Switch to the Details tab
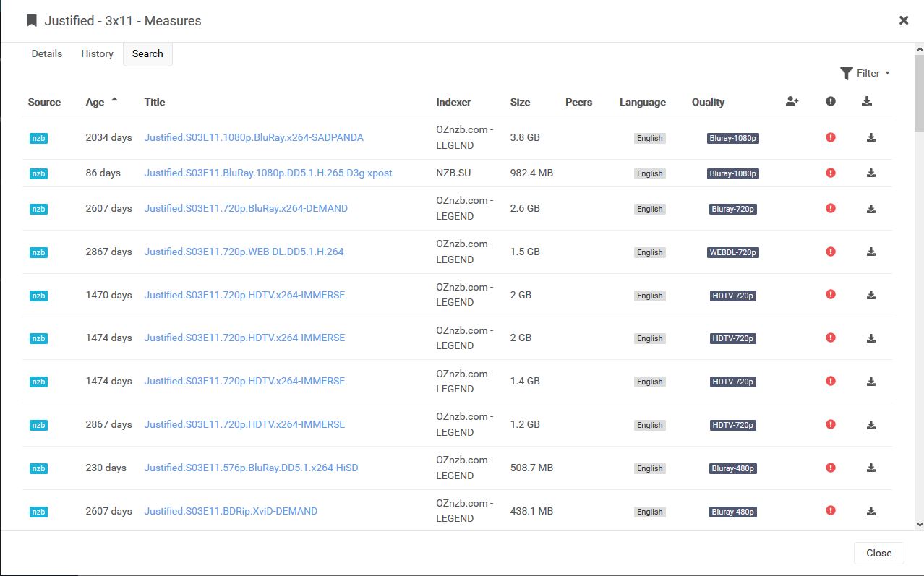 [x=47, y=53]
